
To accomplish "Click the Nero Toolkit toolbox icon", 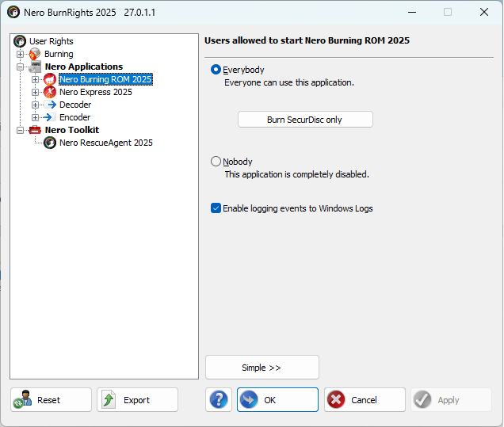I will click(x=35, y=130).
